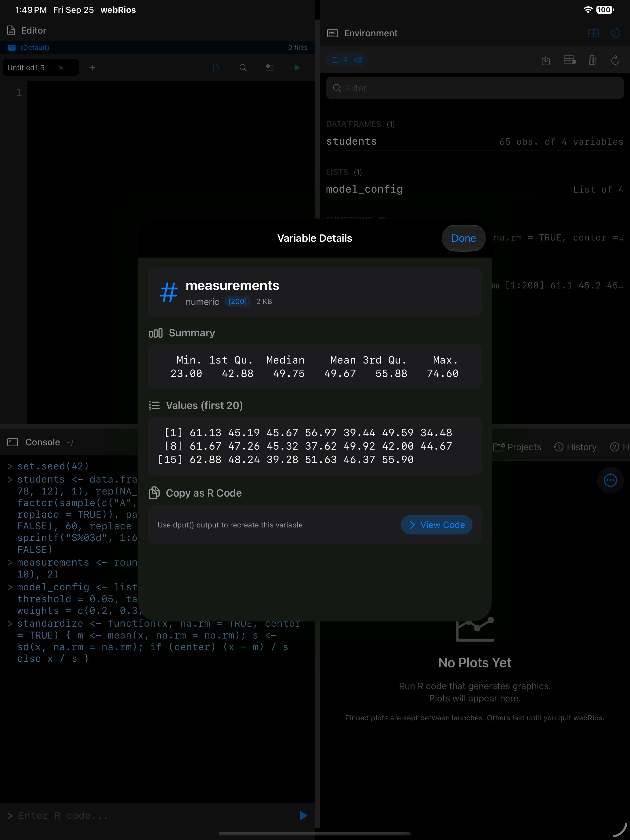Switch to the History tab

[575, 447]
